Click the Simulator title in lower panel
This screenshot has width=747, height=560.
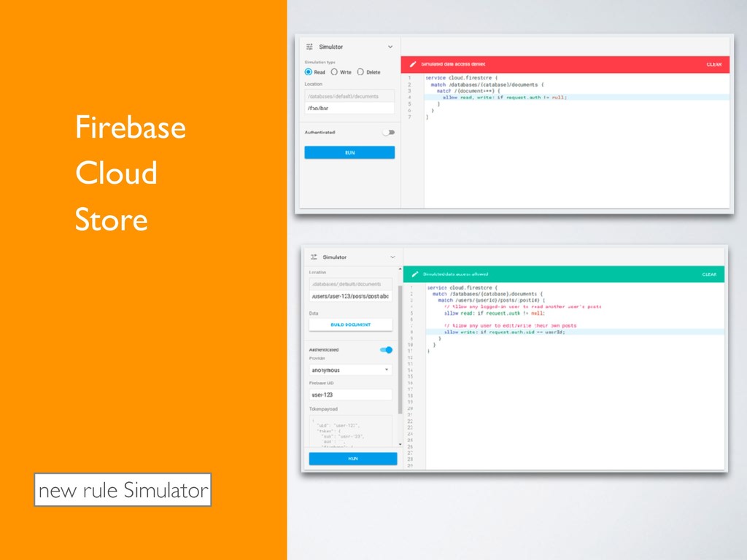click(x=334, y=257)
